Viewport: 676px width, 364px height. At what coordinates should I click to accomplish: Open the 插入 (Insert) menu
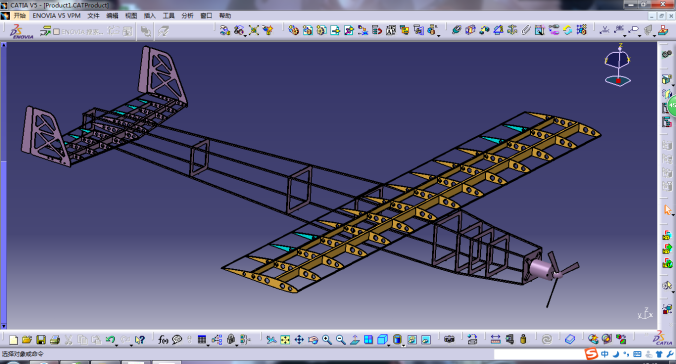pos(150,16)
